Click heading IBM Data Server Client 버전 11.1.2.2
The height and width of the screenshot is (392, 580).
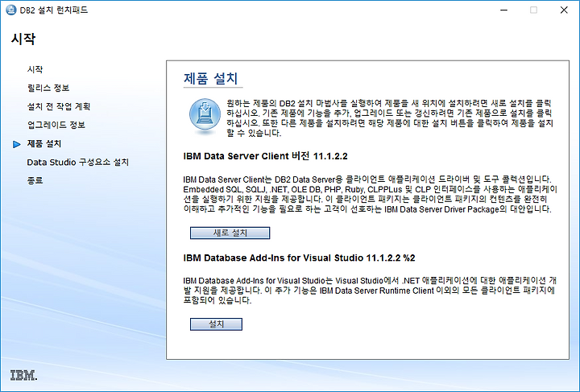pyautogui.click(x=265, y=156)
